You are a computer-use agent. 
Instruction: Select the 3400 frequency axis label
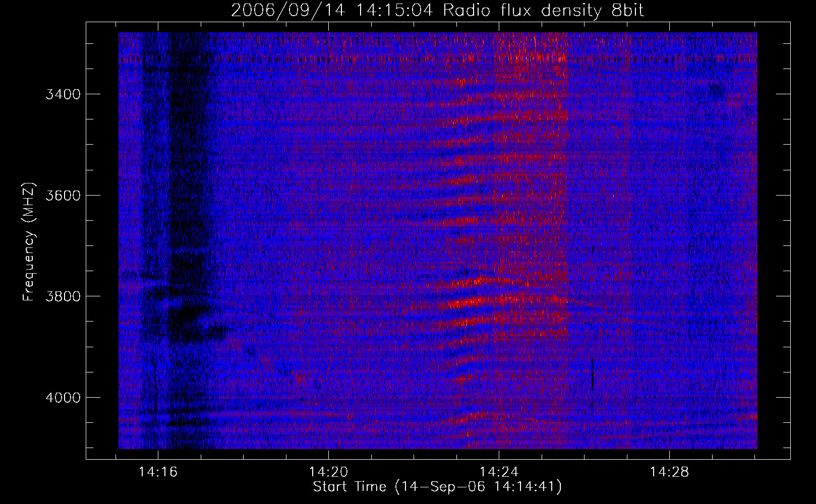point(63,94)
